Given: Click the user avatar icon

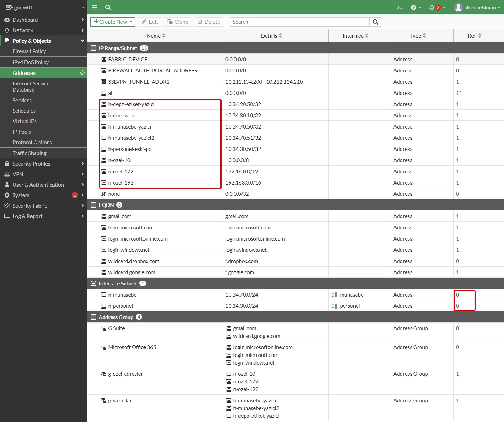Looking at the screenshot, I should [458, 7].
